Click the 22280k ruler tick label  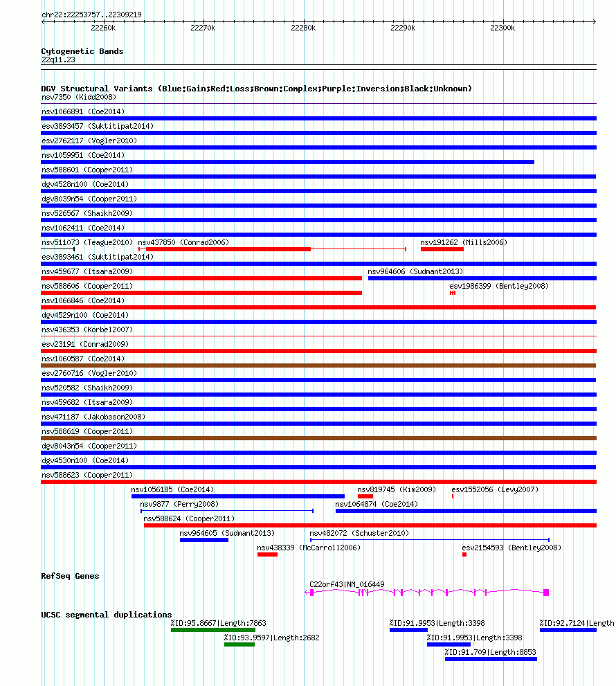pyautogui.click(x=303, y=28)
